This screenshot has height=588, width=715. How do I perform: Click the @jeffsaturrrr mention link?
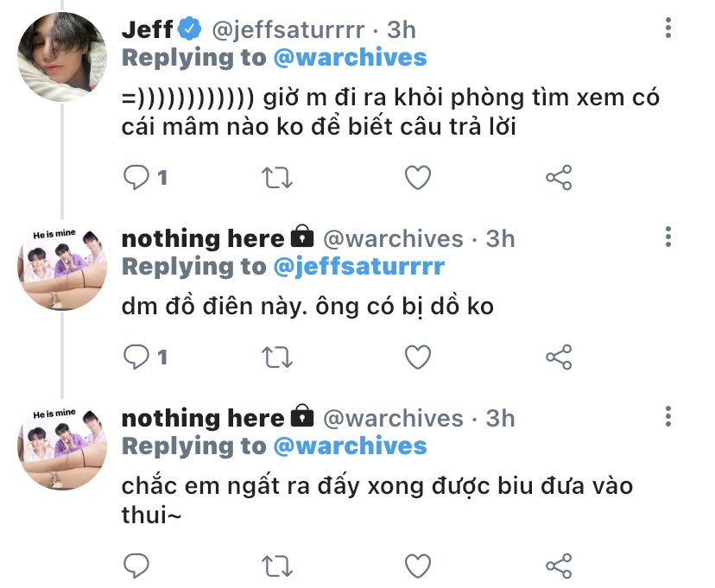pyautogui.click(x=358, y=266)
